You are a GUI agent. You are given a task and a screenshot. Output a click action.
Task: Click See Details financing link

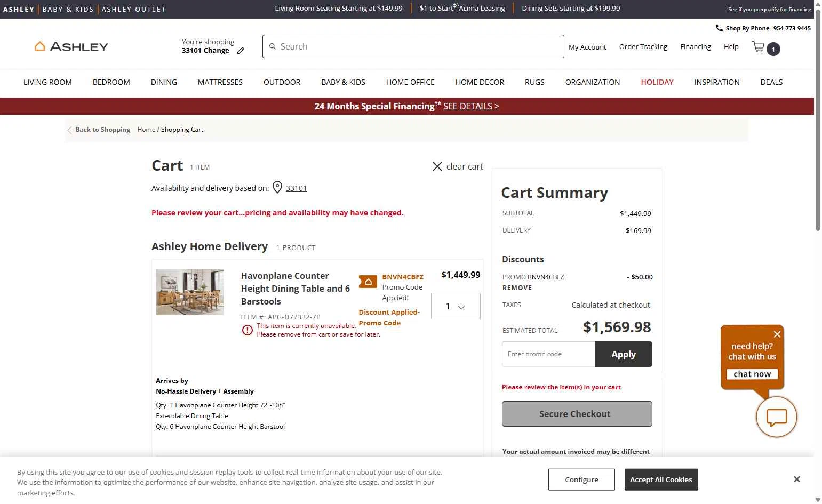point(471,106)
